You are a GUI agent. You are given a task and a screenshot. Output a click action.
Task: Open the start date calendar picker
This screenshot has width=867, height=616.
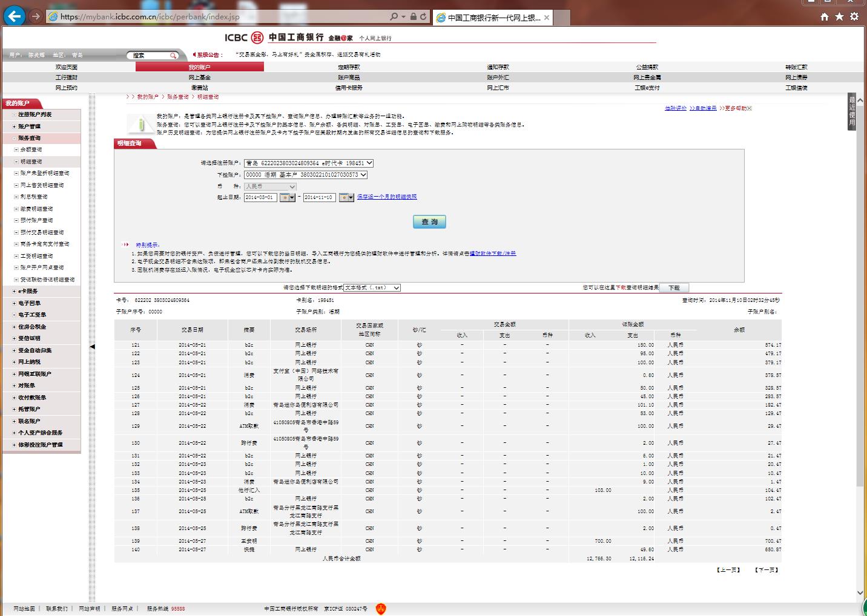tap(287, 198)
